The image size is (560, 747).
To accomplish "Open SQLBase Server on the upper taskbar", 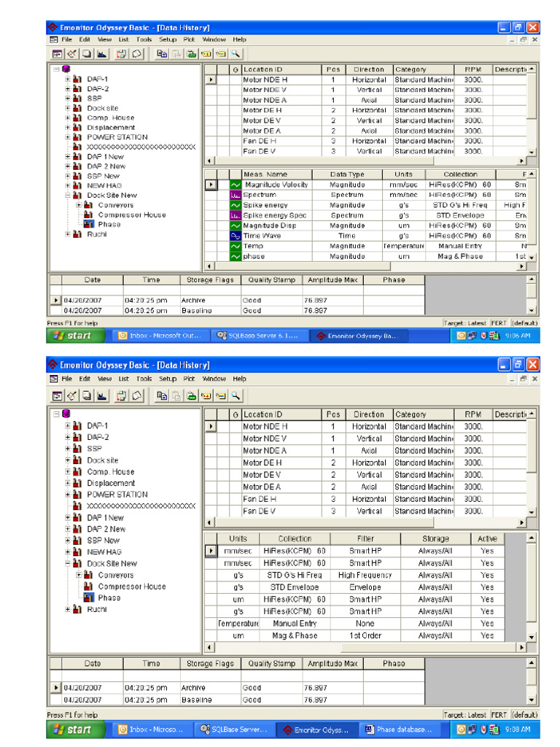I will coord(257,336).
